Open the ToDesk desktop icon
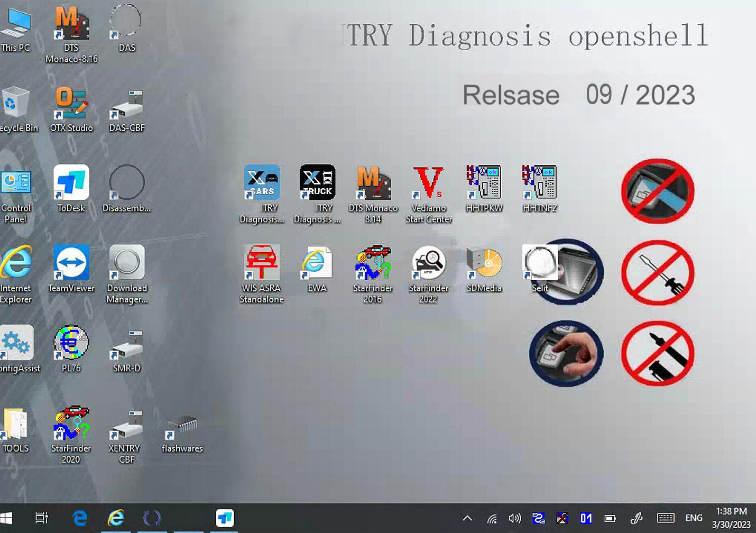The width and height of the screenshot is (756, 533). coord(71,189)
